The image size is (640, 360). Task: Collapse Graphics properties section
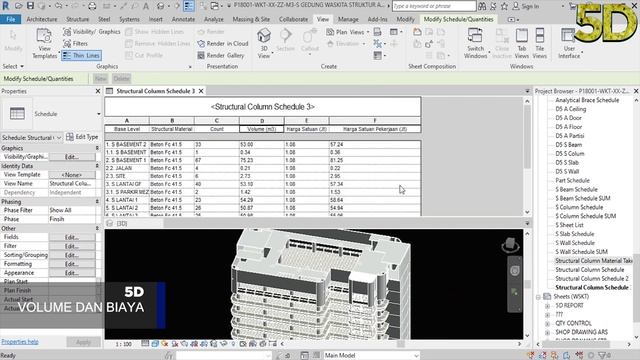[97, 148]
